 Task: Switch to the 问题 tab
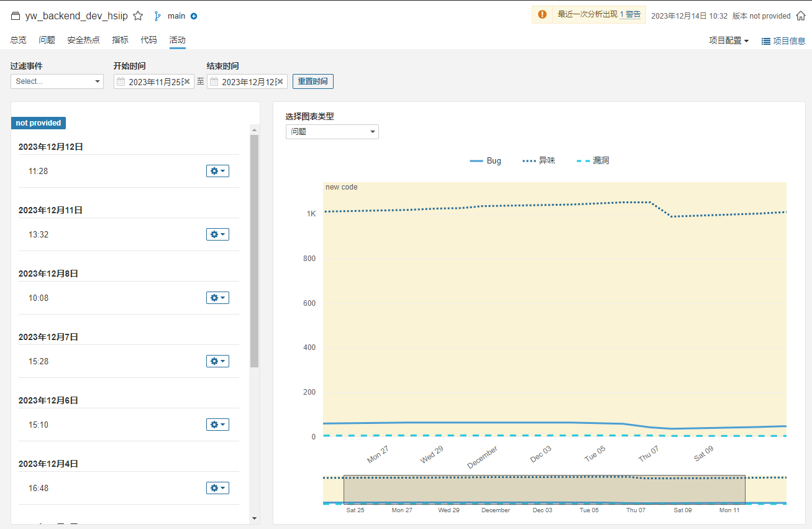pyautogui.click(x=47, y=40)
